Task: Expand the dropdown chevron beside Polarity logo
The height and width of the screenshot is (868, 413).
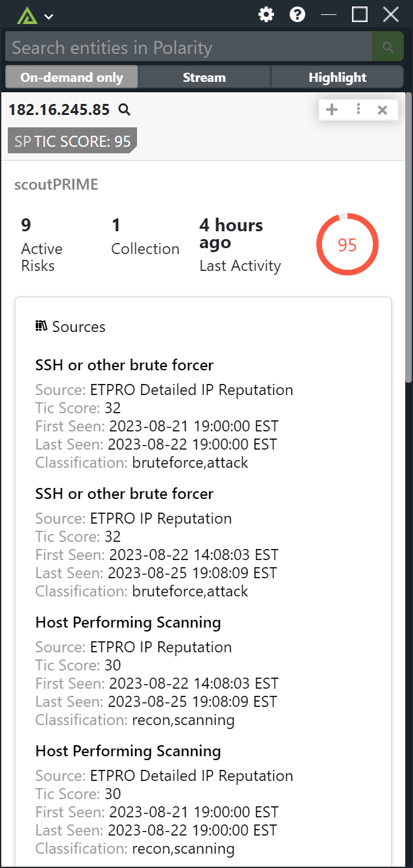Action: (49, 16)
